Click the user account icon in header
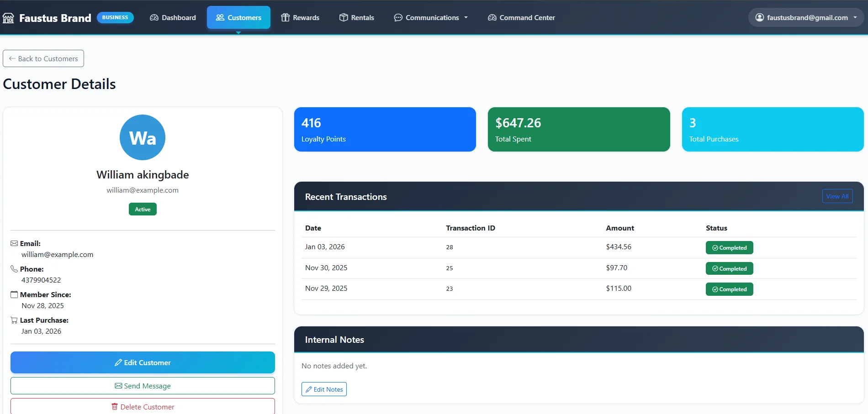Viewport: 868px width, 414px height. point(759,18)
